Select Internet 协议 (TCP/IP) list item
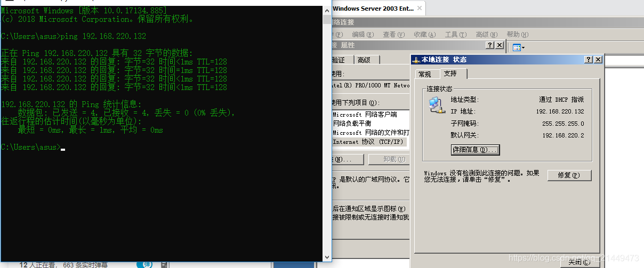The width and height of the screenshot is (644, 268). (368, 142)
